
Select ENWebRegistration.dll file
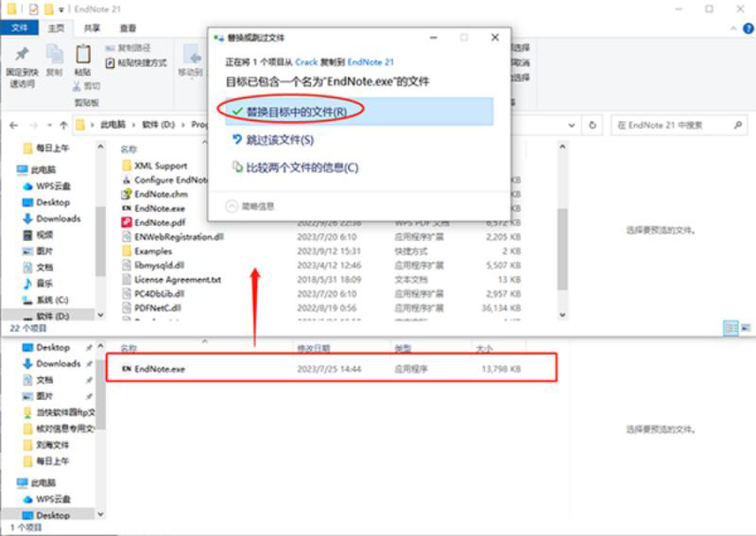pos(179,237)
